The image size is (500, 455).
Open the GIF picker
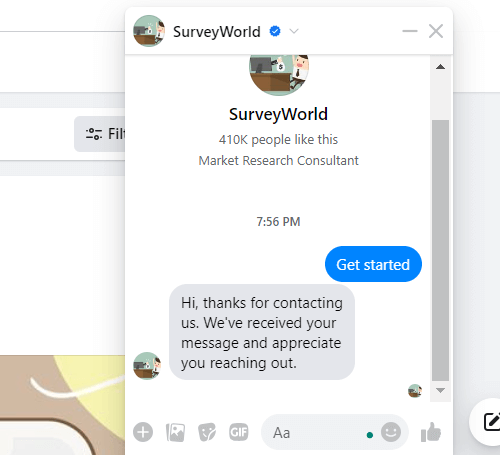239,432
